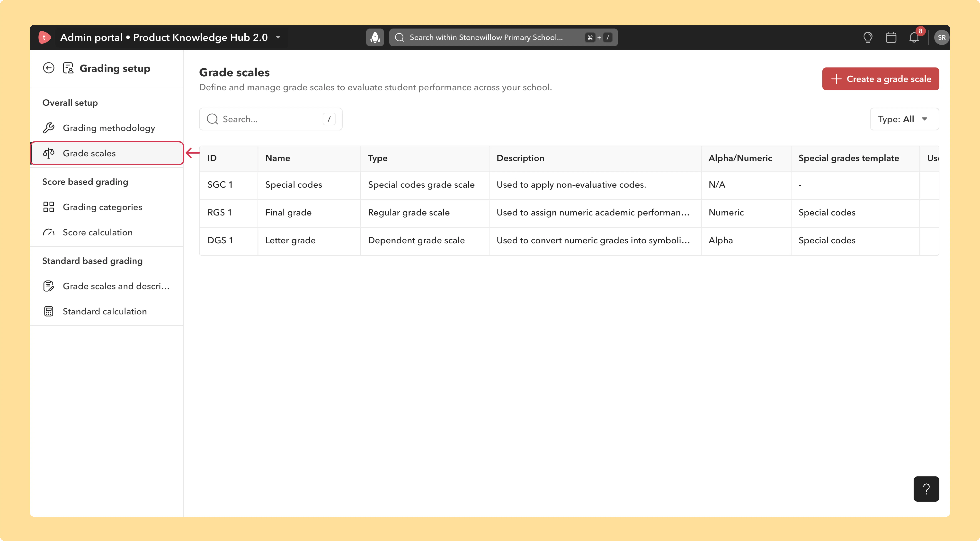Click the Grading setup header icon
This screenshot has width=980, height=541.
click(x=68, y=68)
